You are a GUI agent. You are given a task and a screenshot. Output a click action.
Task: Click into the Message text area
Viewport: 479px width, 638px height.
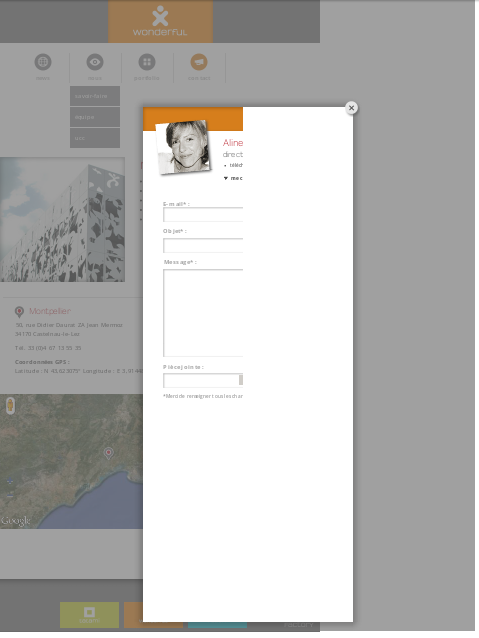[x=203, y=313]
